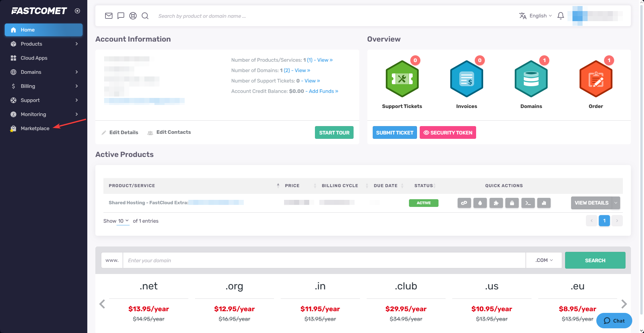Click the FastComet logo

(x=39, y=11)
